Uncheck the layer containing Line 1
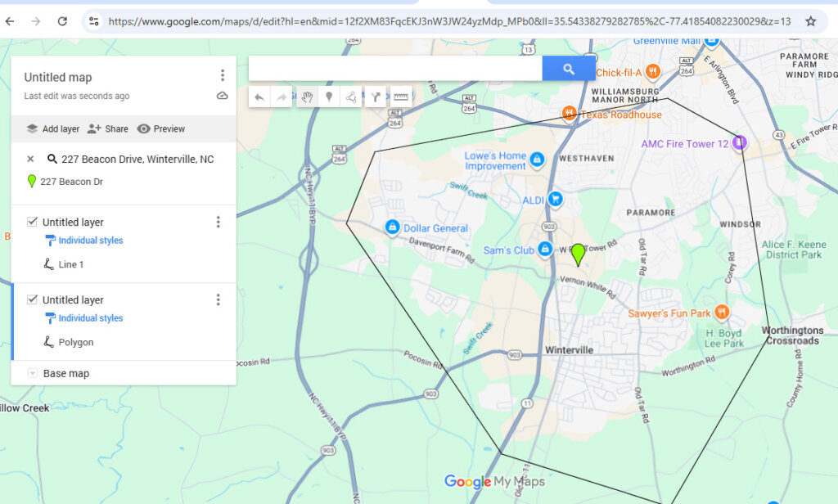 (32, 222)
